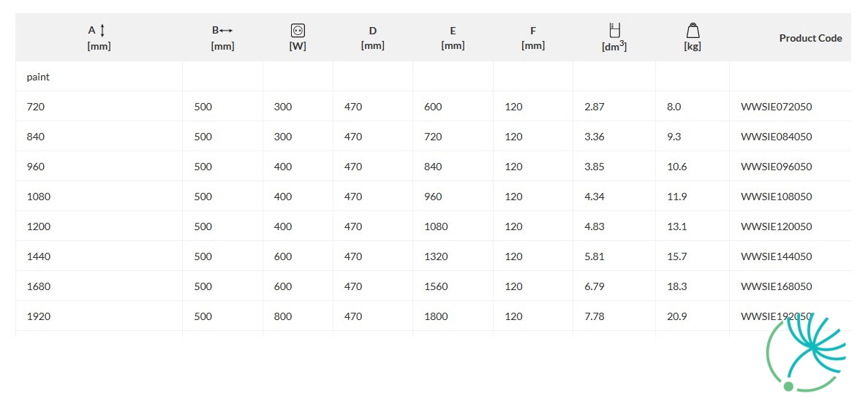
Task: Open product code WWSIE168050
Action: pyautogui.click(x=776, y=286)
